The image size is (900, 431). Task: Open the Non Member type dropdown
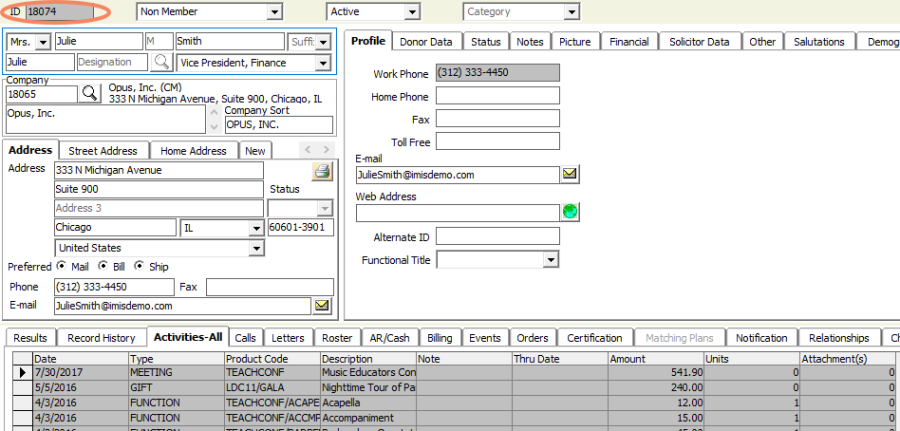point(274,12)
